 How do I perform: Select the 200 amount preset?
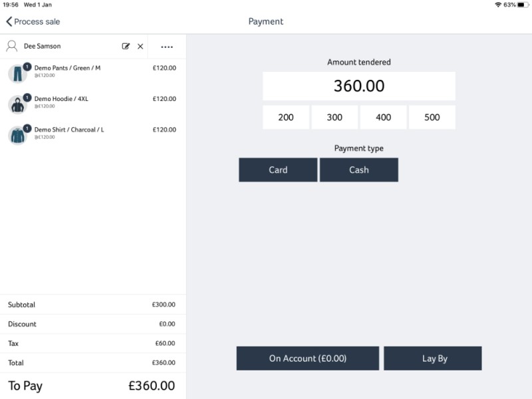point(285,117)
